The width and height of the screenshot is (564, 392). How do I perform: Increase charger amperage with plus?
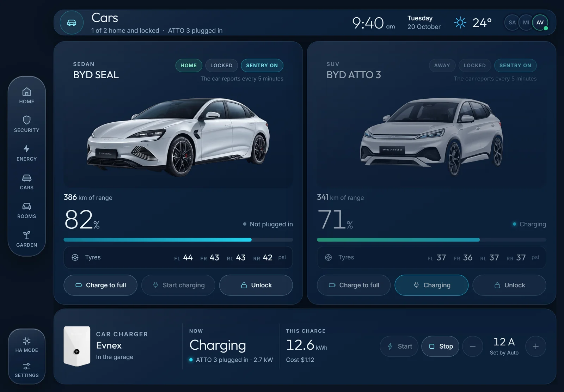click(x=536, y=347)
